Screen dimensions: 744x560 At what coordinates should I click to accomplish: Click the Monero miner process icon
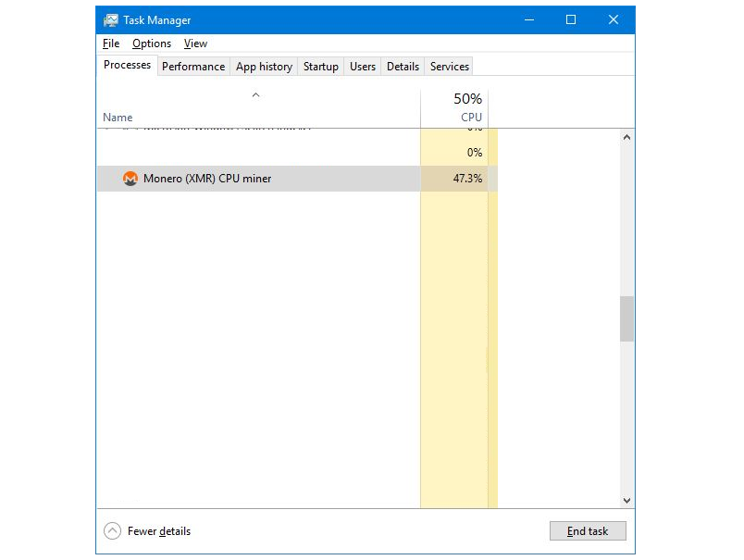[x=130, y=179]
